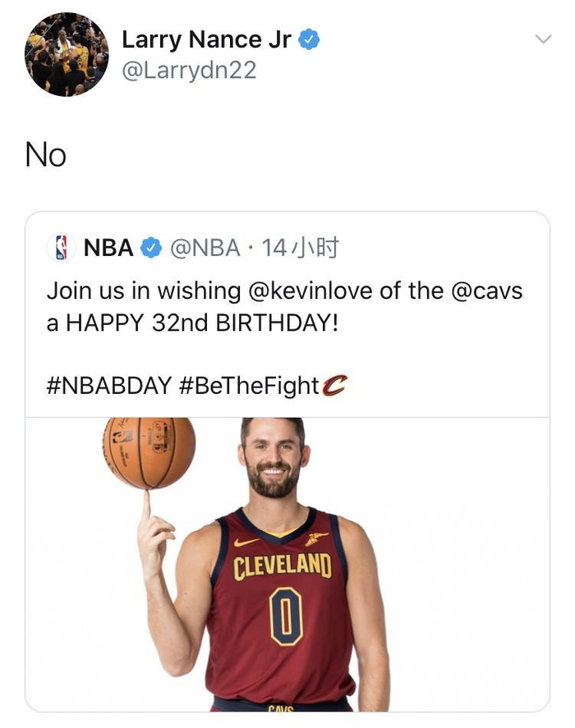Viewport: 575px width, 728px height.
Task: Click the NBA logo avatar icon
Action: 60,248
